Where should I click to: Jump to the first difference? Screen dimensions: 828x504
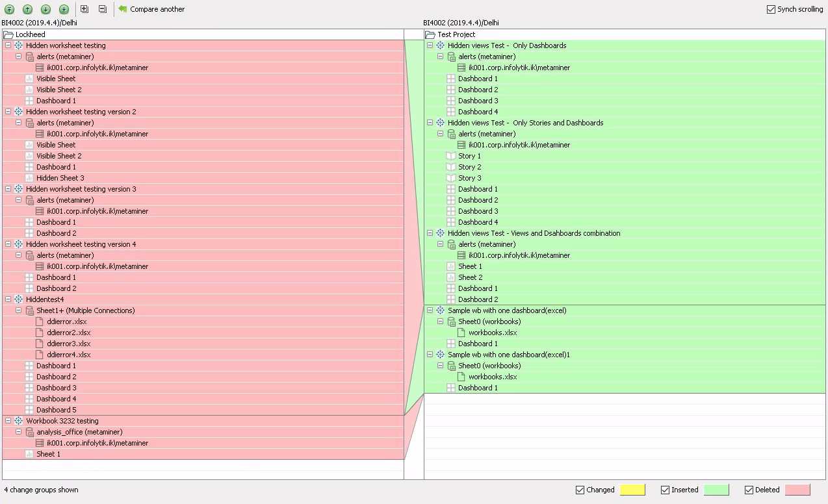coord(9,9)
